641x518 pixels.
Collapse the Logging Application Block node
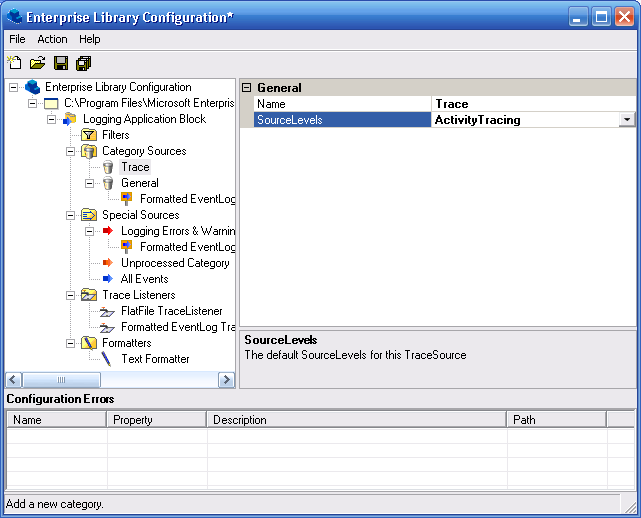tap(52, 119)
